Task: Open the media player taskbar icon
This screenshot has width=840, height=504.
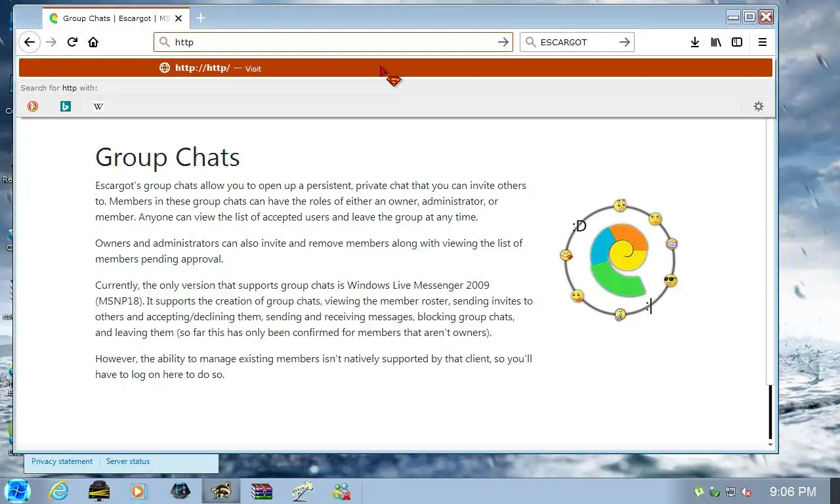Action: (139, 491)
